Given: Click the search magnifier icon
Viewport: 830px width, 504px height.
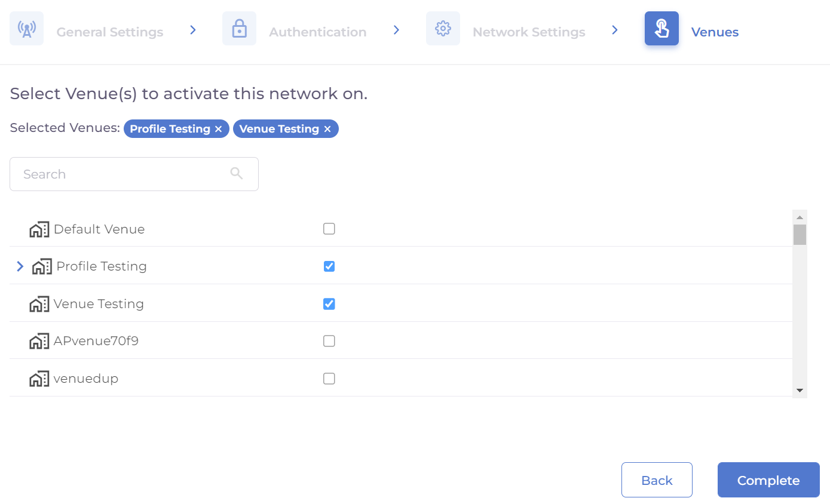Looking at the screenshot, I should [237, 174].
